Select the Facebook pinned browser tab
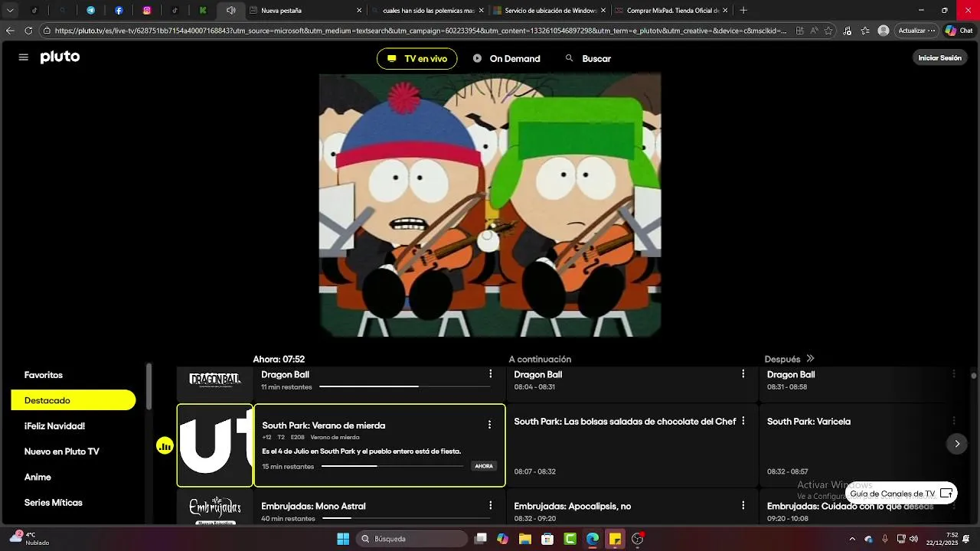The image size is (980, 551). coord(119,11)
